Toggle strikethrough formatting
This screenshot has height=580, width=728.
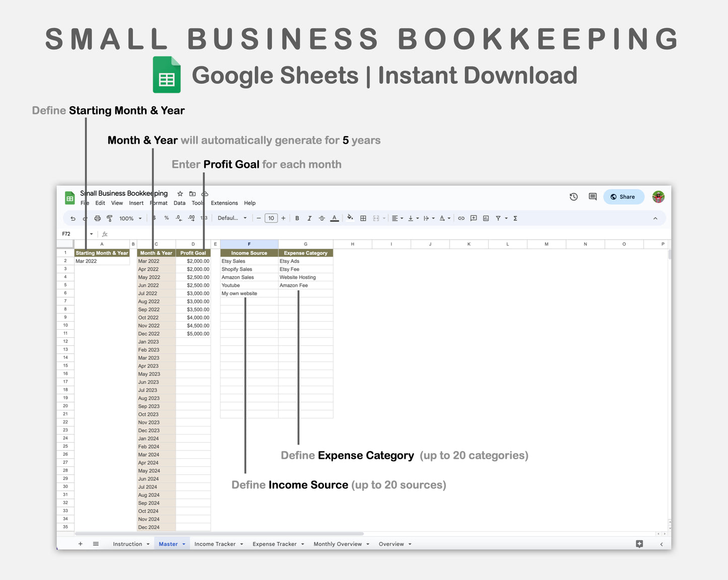click(321, 219)
